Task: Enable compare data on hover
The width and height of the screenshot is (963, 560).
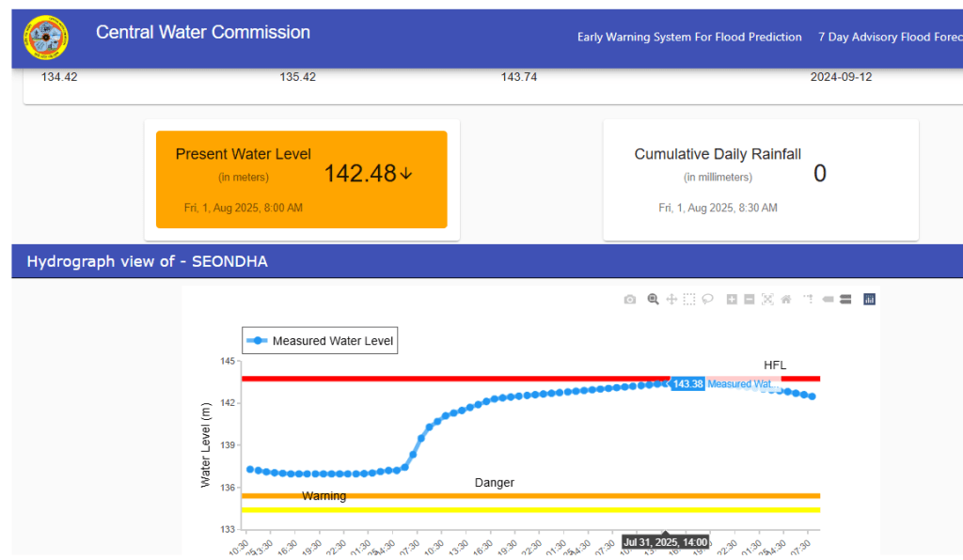Action: pos(845,300)
